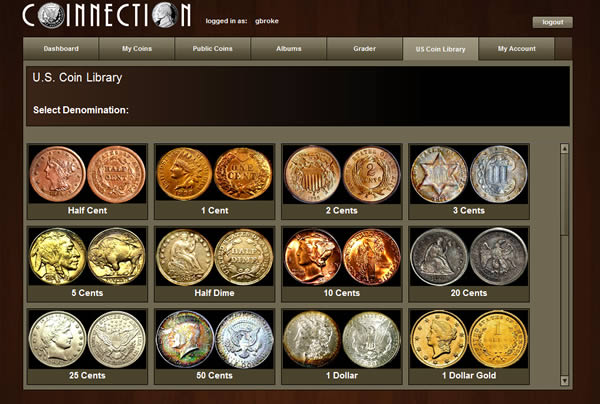Open the Albums tab
Image resolution: width=600 pixels, height=404 pixels.
click(x=289, y=49)
